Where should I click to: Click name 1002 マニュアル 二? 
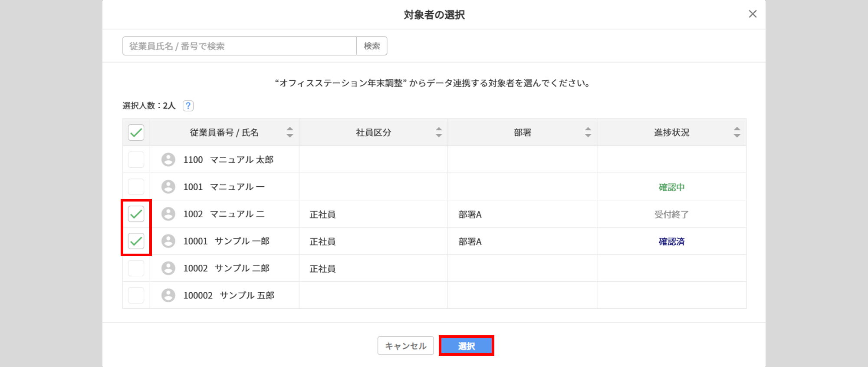click(224, 214)
